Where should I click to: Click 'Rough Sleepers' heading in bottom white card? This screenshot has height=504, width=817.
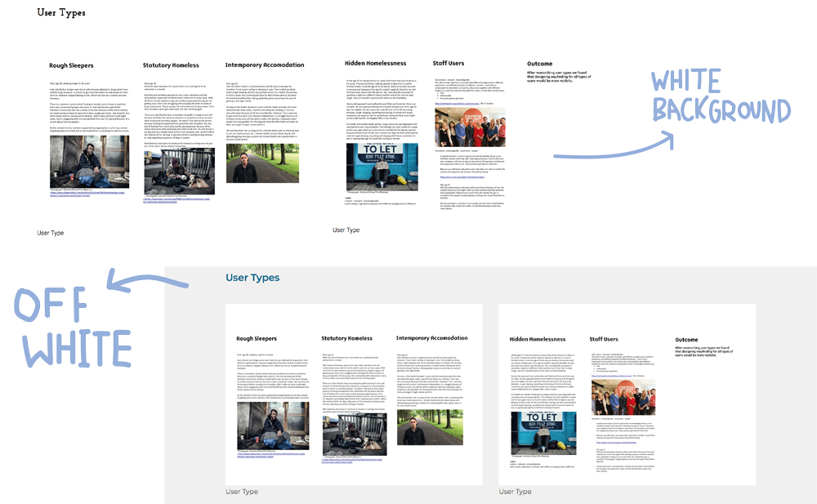pos(255,337)
